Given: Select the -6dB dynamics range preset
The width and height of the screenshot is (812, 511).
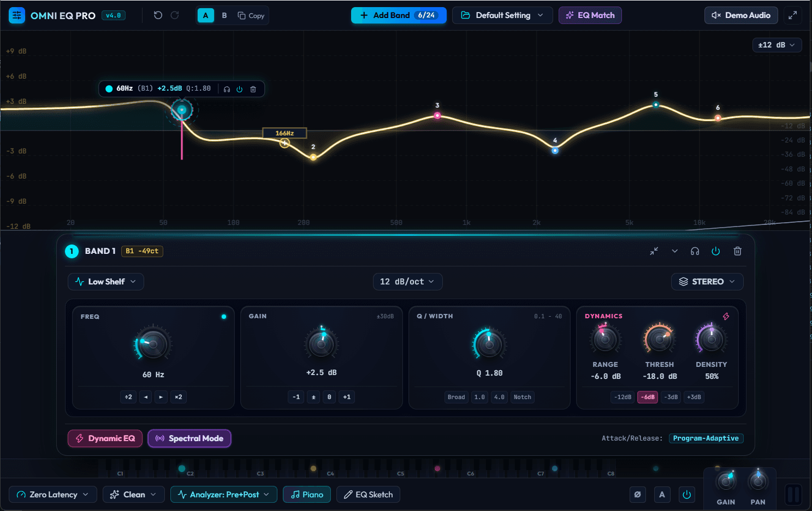Looking at the screenshot, I should pos(648,397).
